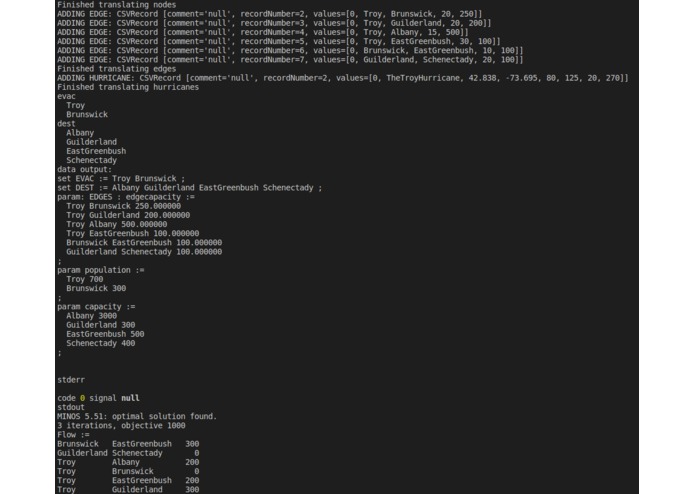This screenshot has height=494, width=695.
Task: Click the 'code 0 signal null' line
Action: (98, 398)
